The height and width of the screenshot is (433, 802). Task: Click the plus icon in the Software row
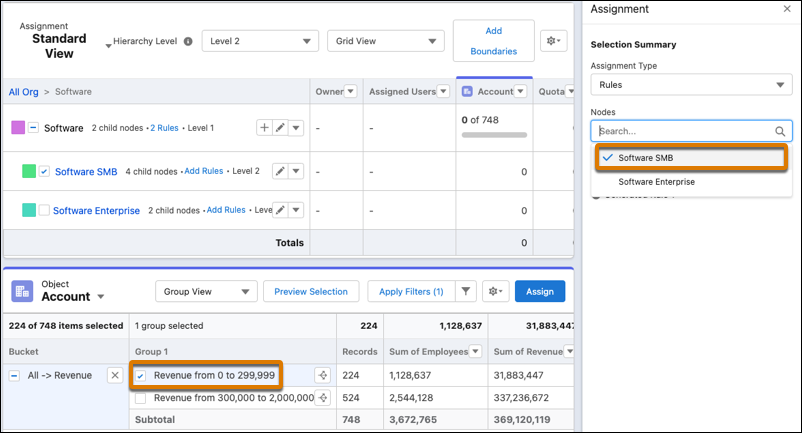(x=264, y=128)
